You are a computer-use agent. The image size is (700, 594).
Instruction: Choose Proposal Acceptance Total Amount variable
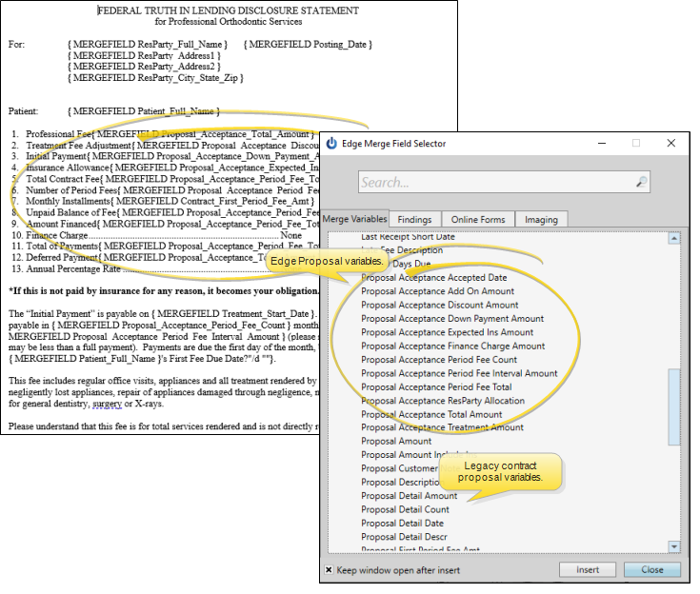pyautogui.click(x=431, y=414)
